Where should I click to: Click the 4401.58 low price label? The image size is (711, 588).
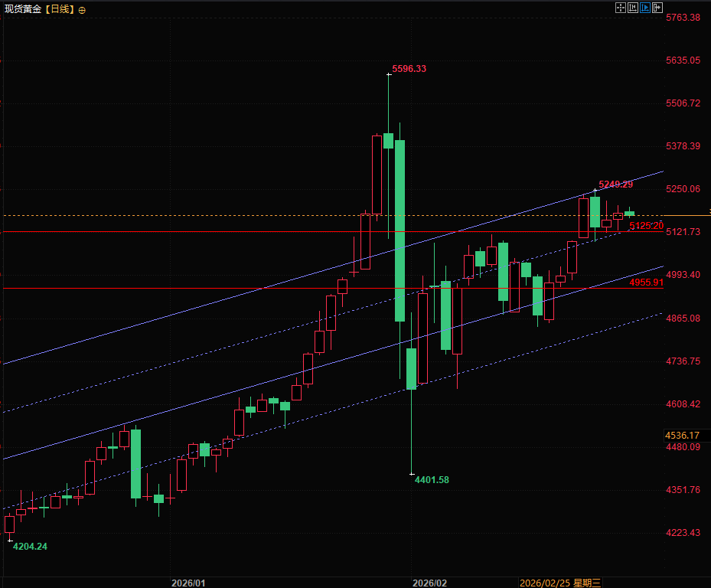(432, 479)
